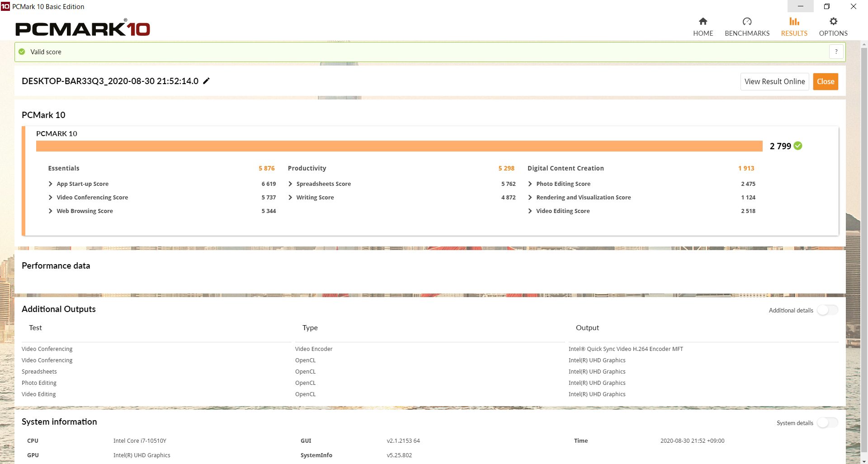Click the Output column header
Image resolution: width=868 pixels, height=464 pixels.
(587, 327)
